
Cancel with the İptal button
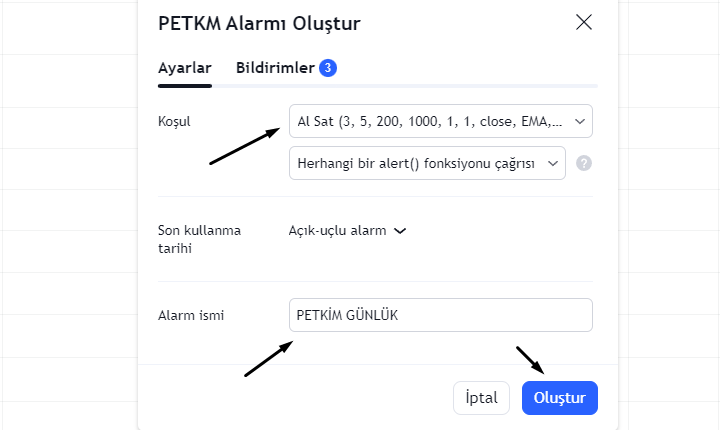point(481,398)
